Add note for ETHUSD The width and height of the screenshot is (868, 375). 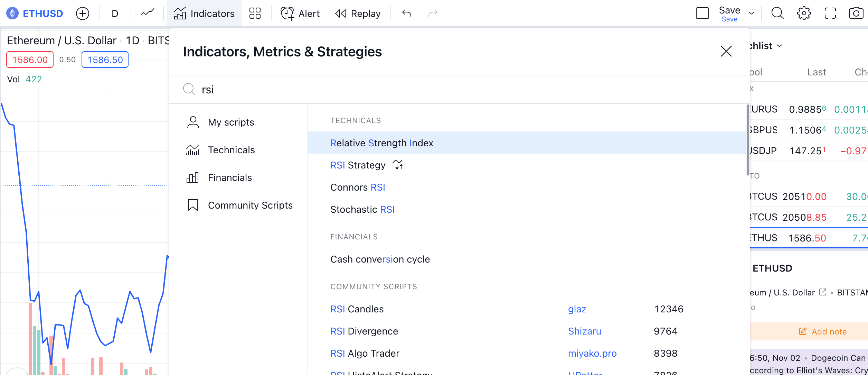pyautogui.click(x=822, y=331)
